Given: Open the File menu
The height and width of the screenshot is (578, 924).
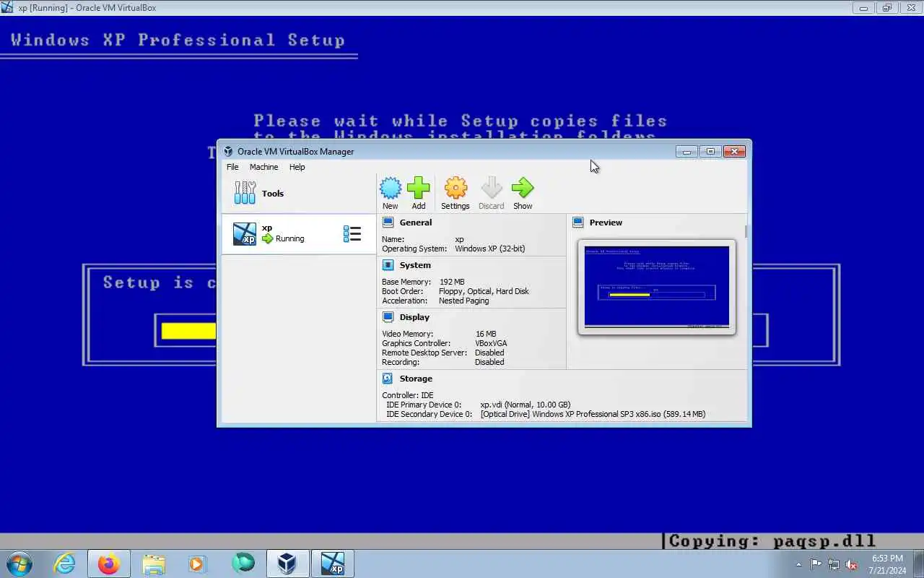Looking at the screenshot, I should [232, 167].
